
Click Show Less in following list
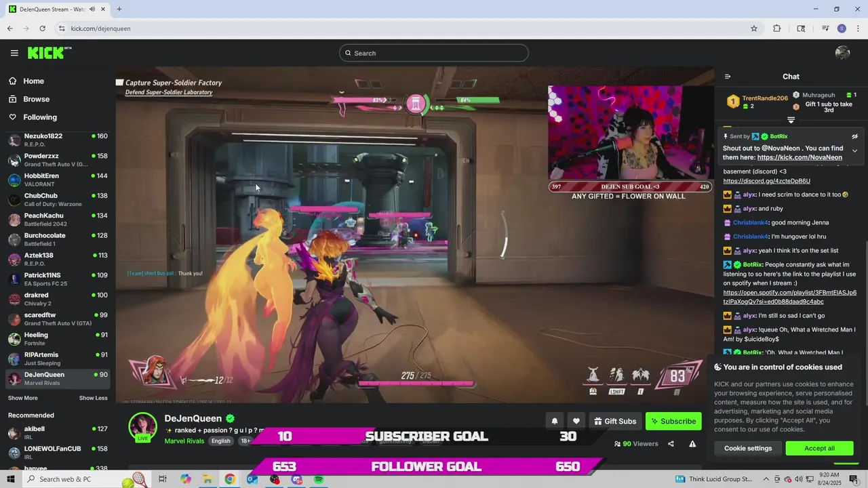coord(94,398)
